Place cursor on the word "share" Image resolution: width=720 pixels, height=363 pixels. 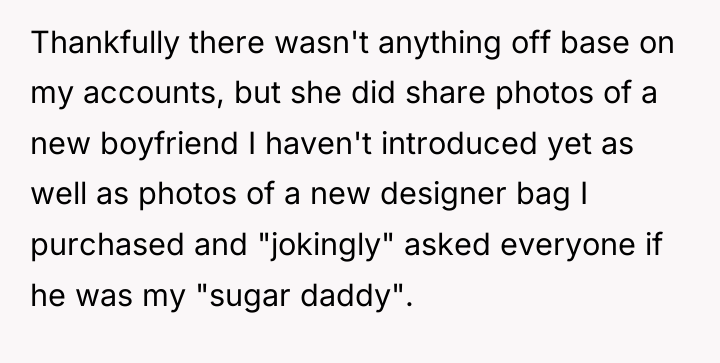point(445,92)
